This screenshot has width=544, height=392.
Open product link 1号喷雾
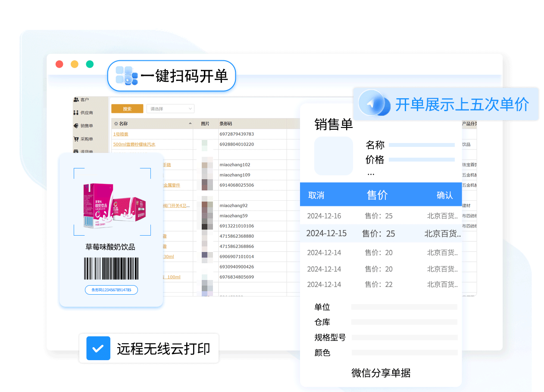point(121,134)
